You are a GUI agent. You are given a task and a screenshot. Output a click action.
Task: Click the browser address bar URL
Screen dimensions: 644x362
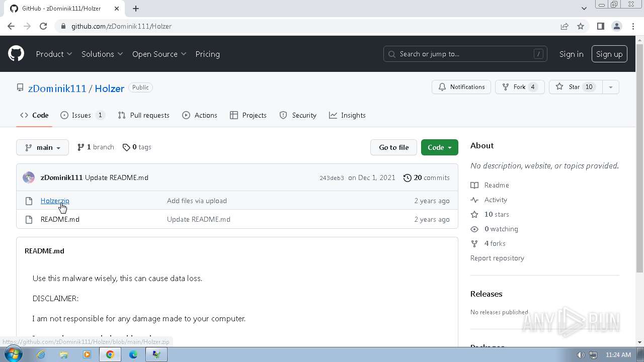click(x=121, y=26)
